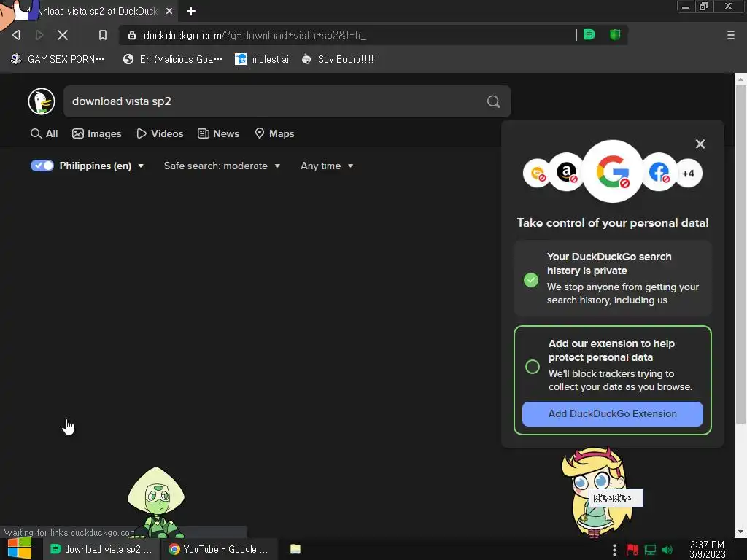Switch to the Videos tab

tap(160, 134)
